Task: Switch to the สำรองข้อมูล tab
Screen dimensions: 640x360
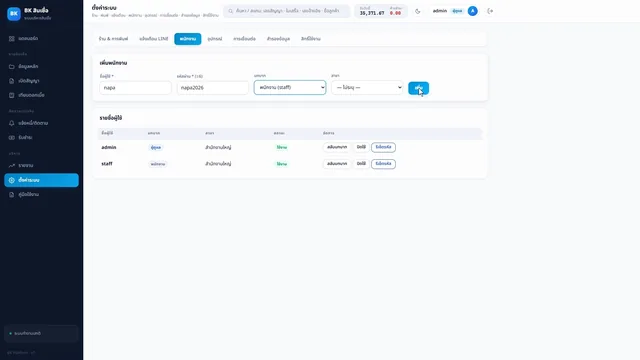Action: pyautogui.click(x=278, y=39)
